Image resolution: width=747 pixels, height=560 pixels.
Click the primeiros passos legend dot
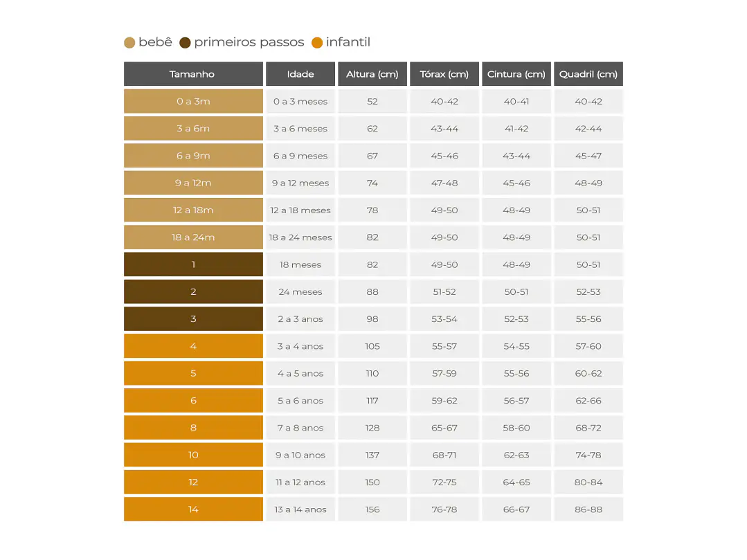pyautogui.click(x=186, y=43)
